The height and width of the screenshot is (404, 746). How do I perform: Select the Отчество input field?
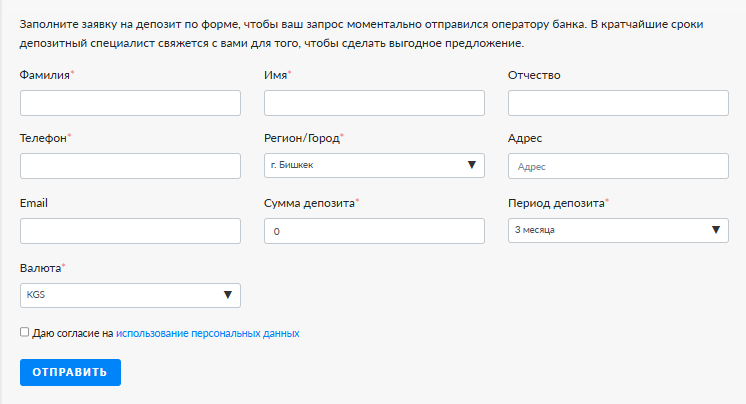[618, 103]
